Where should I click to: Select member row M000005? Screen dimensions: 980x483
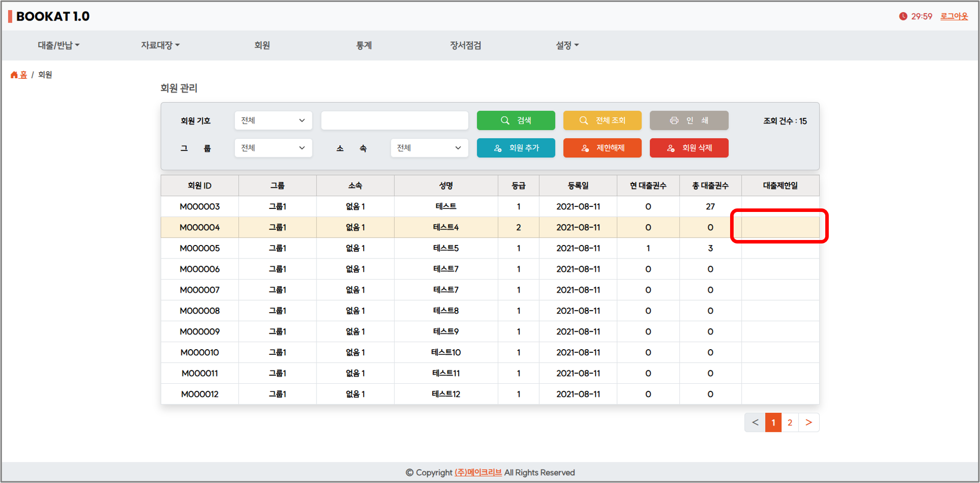(x=199, y=249)
